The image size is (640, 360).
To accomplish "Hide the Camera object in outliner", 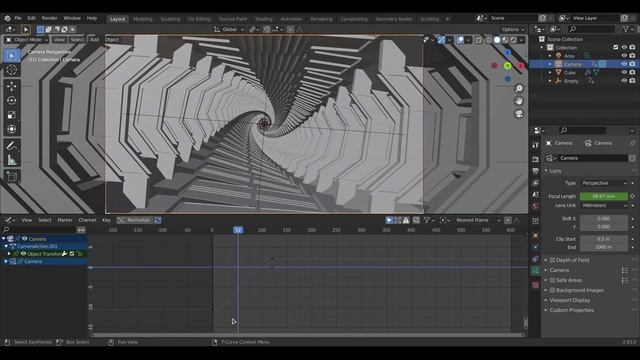I will [x=624, y=64].
